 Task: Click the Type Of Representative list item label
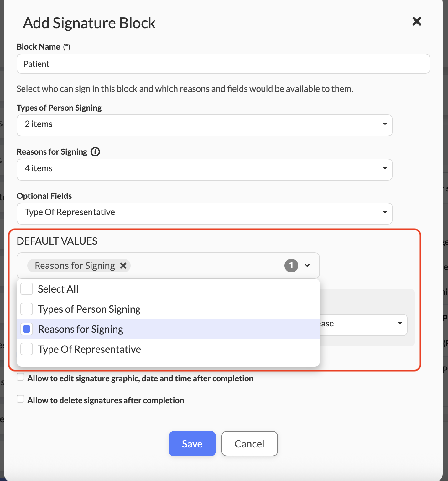point(89,349)
